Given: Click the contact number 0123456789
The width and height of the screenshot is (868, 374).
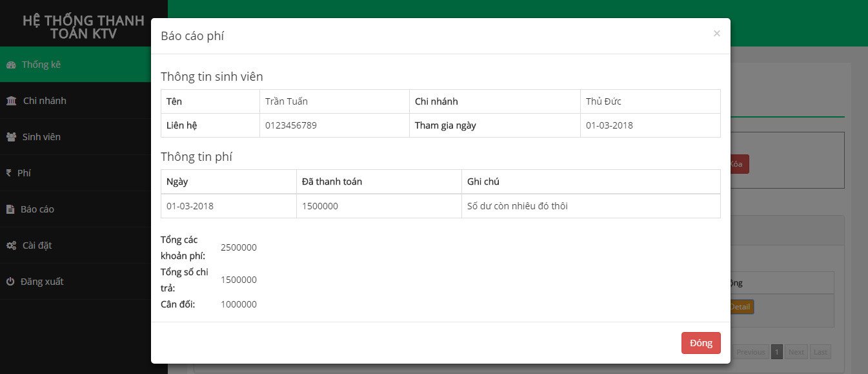Looking at the screenshot, I should 291,125.
